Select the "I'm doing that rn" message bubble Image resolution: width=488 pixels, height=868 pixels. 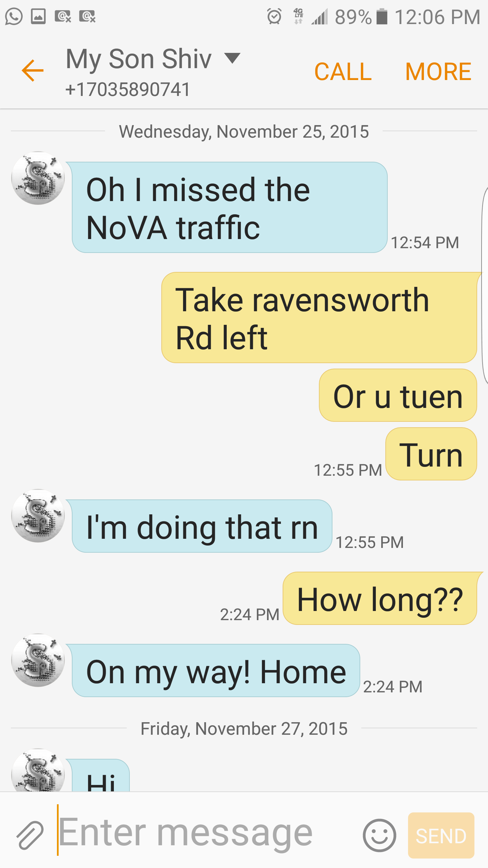[x=202, y=526]
